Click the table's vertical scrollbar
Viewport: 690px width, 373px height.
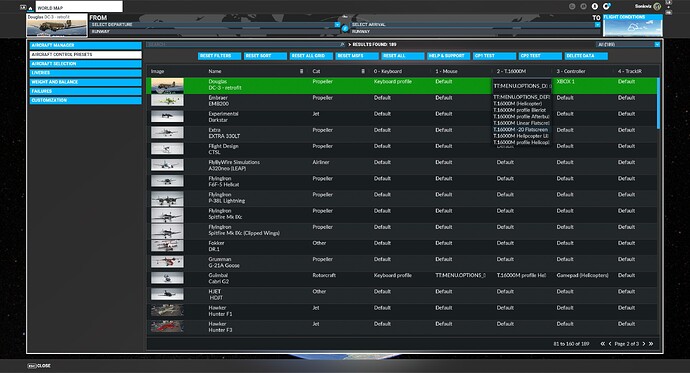click(658, 103)
